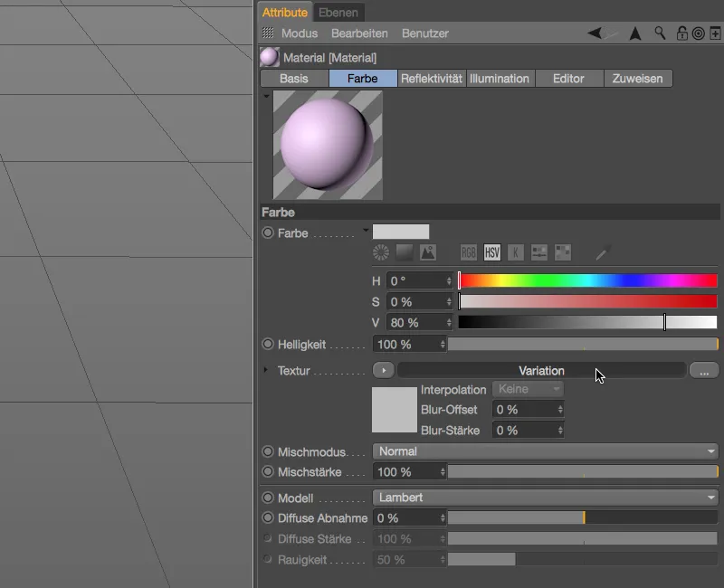Open new attribute manager panel icon
Viewport: 724px width, 588px height.
[x=715, y=33]
